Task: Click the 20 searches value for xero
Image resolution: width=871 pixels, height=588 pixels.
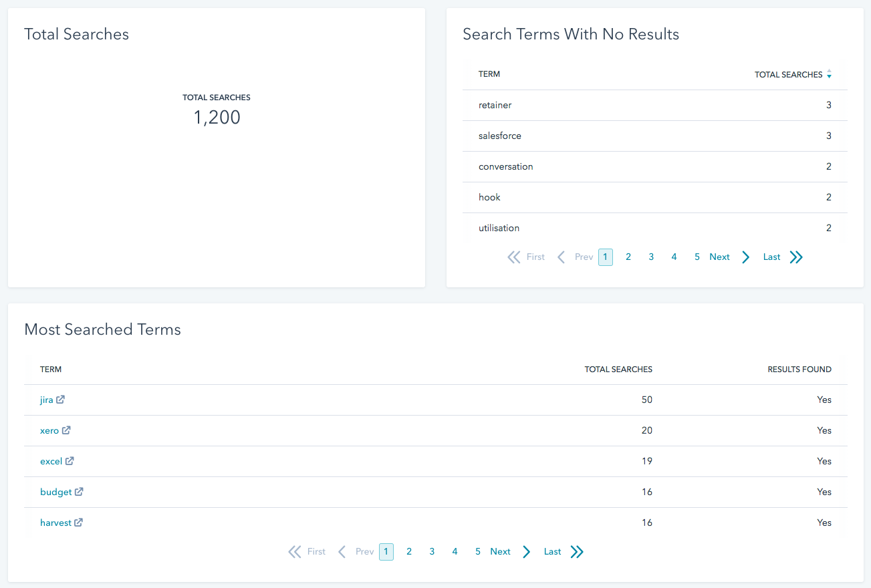Action: 646,431
